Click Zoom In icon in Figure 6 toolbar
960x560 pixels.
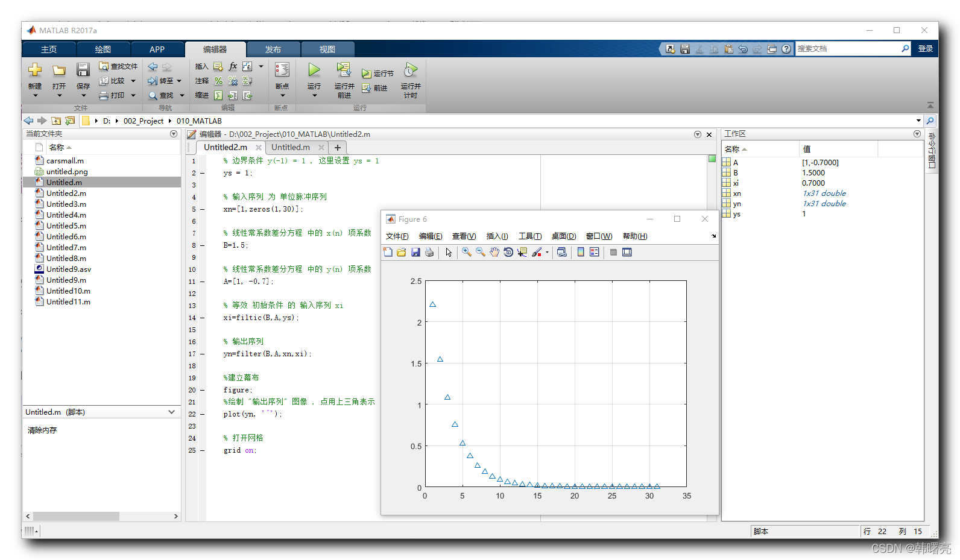[x=467, y=253]
